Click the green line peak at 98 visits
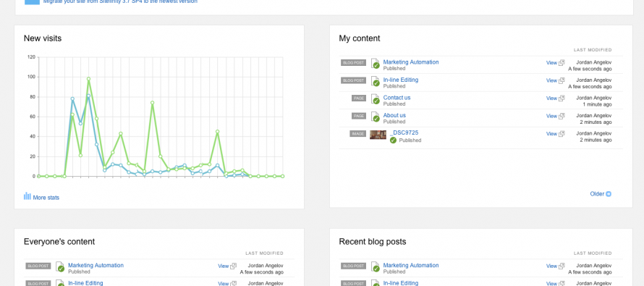Viewport: 644px width, 286px height. click(88, 79)
